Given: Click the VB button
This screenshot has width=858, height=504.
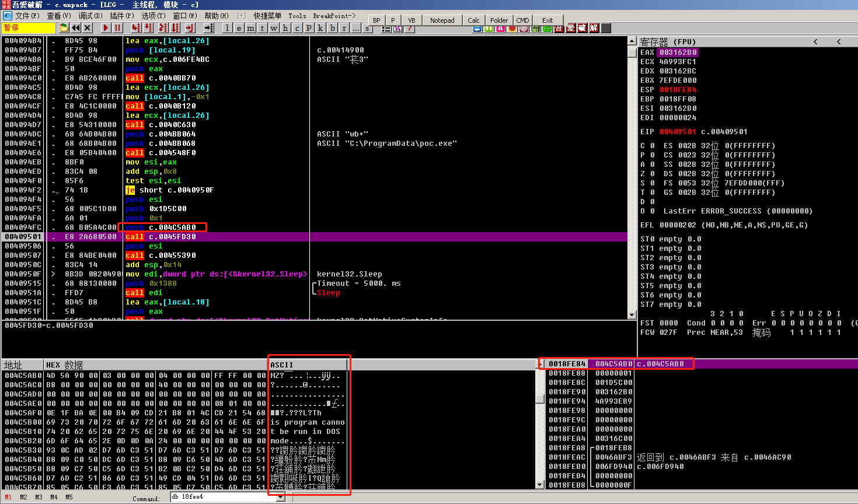Looking at the screenshot, I should click(x=411, y=20).
